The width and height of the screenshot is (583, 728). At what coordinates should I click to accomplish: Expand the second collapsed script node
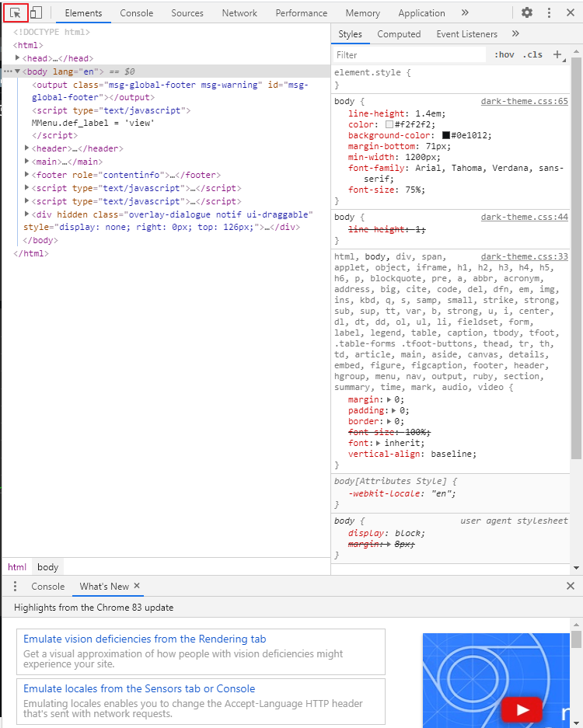(x=26, y=201)
